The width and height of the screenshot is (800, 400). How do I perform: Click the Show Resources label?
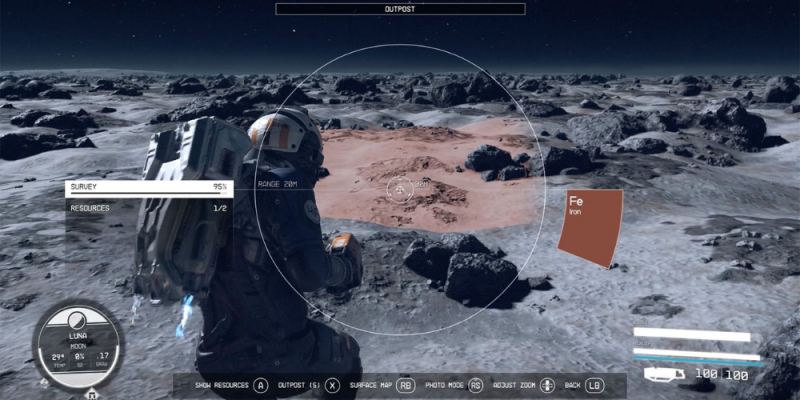coord(222,385)
